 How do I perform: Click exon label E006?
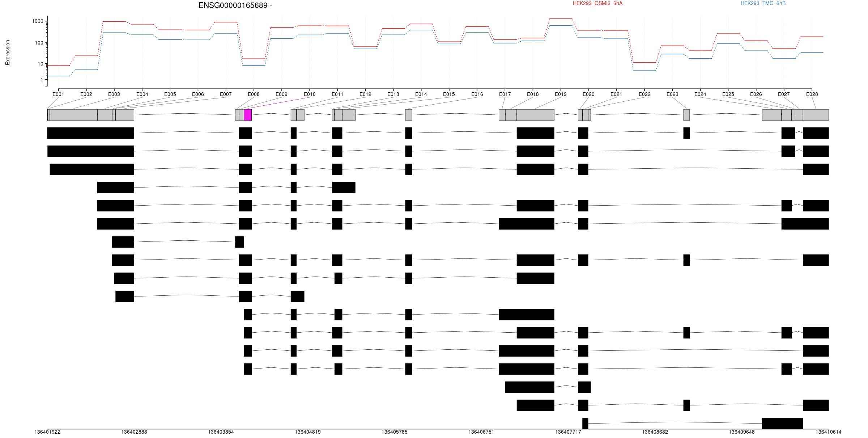click(198, 94)
